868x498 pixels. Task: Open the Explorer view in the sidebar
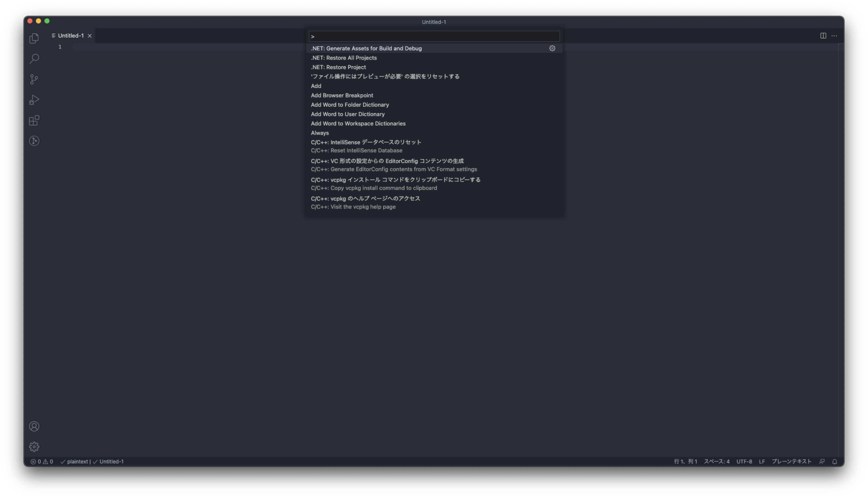tap(34, 38)
